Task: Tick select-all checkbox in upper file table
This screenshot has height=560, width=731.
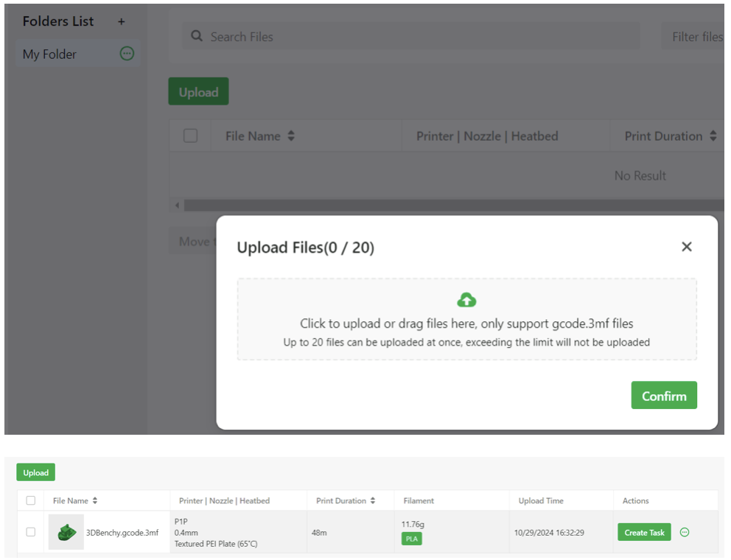Action: click(x=191, y=136)
